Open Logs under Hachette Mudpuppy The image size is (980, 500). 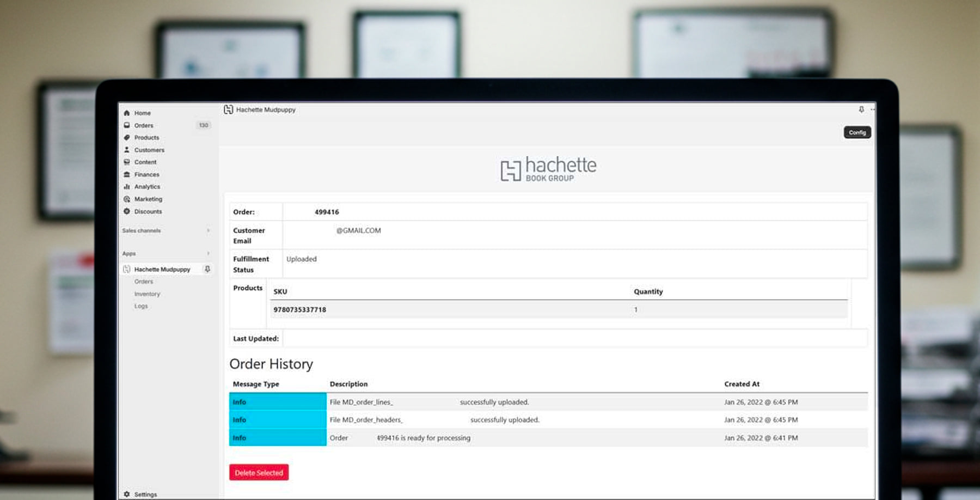141,306
